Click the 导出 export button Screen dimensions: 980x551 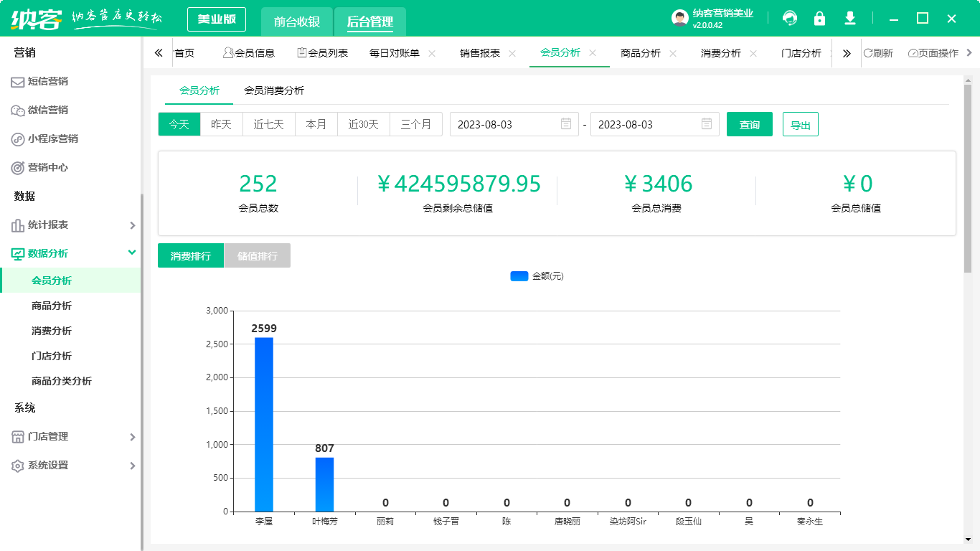800,123
